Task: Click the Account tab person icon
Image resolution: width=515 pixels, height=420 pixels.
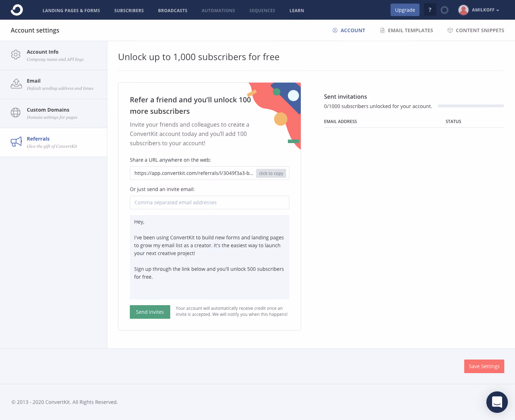Action: click(335, 30)
